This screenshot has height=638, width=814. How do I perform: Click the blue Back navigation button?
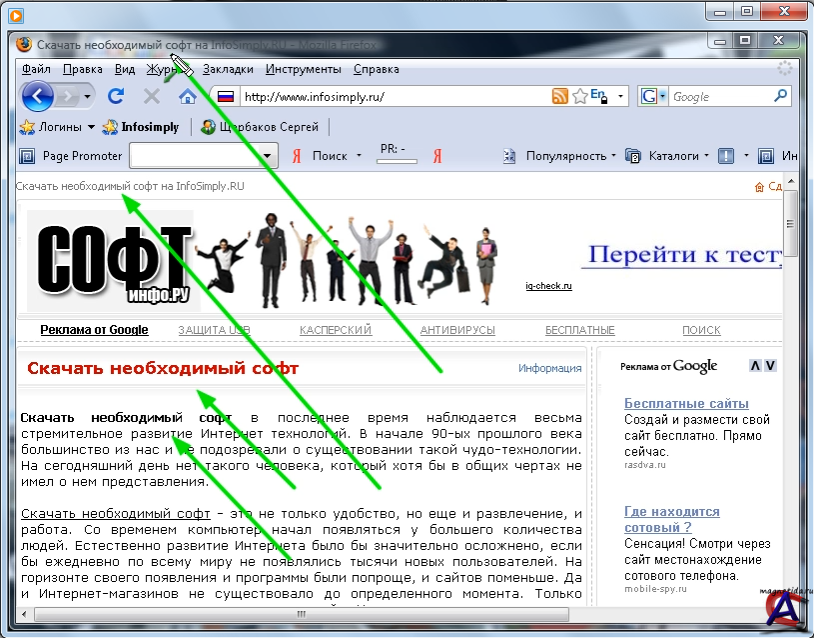[x=38, y=97]
